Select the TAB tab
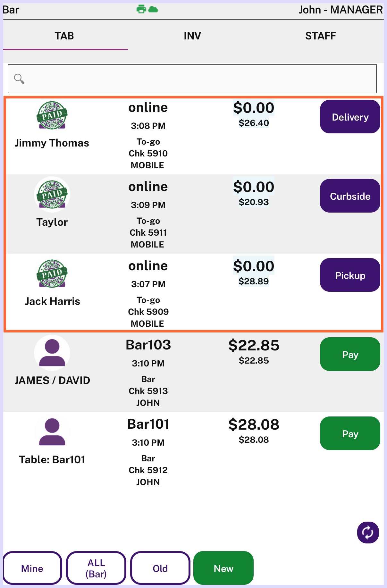The image size is (387, 588). click(64, 36)
